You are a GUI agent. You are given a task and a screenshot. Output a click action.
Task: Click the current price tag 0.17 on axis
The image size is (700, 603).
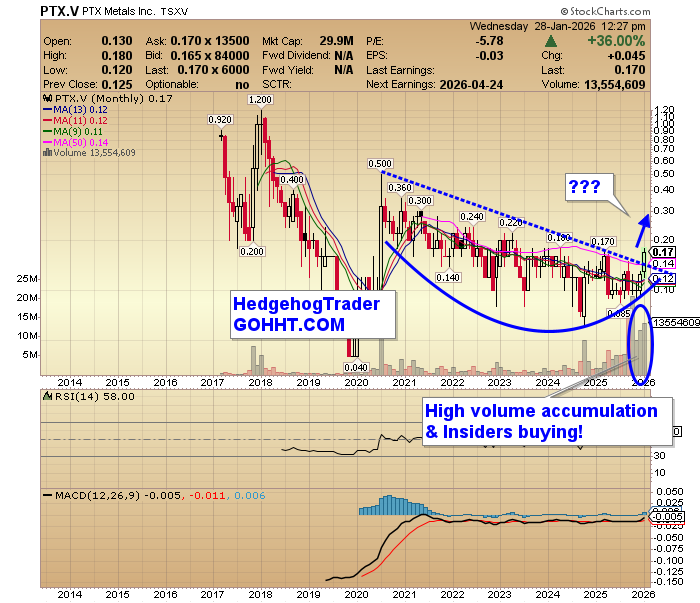click(663, 252)
